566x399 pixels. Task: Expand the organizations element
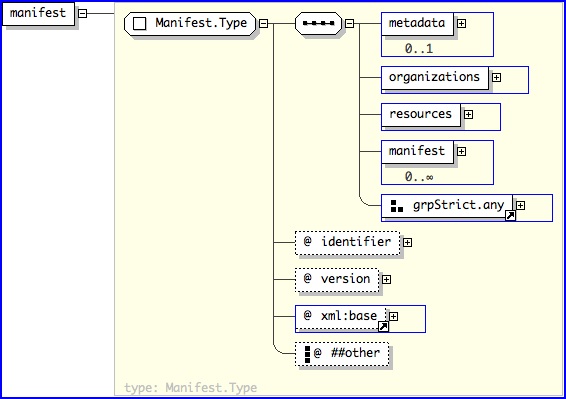[497, 77]
